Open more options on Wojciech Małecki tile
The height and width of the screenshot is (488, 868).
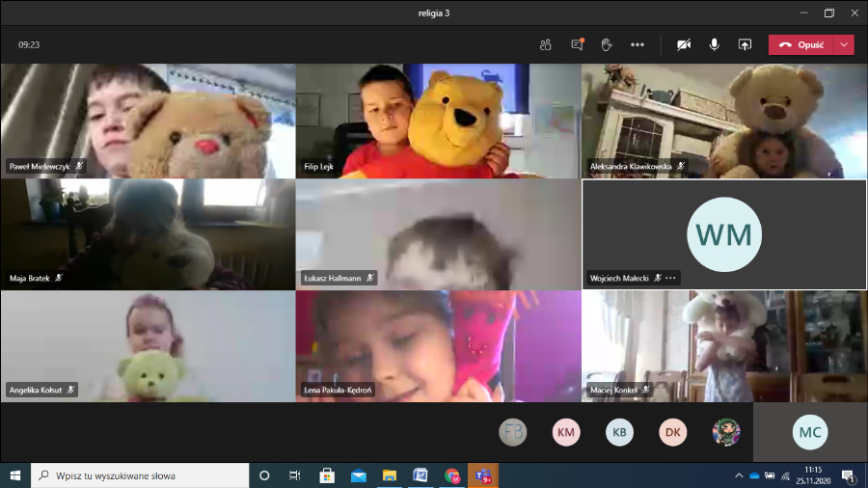pyautogui.click(x=671, y=278)
